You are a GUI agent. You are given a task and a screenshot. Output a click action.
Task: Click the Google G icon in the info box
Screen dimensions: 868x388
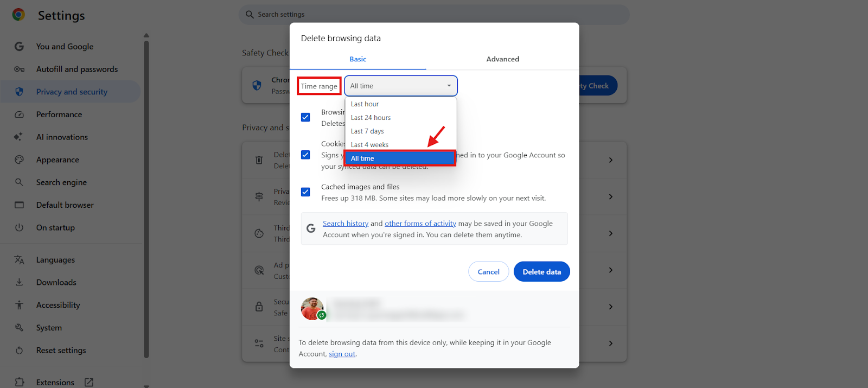(x=311, y=228)
